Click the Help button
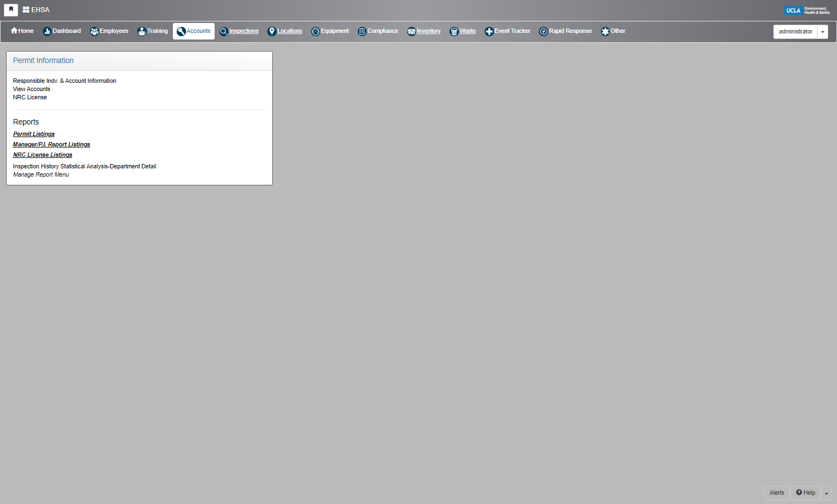 click(806, 492)
